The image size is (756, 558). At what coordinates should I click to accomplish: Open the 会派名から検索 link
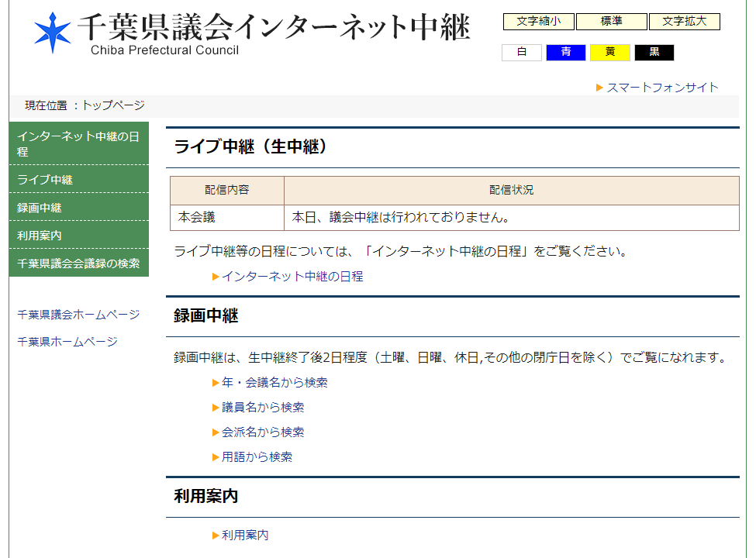click(x=263, y=432)
